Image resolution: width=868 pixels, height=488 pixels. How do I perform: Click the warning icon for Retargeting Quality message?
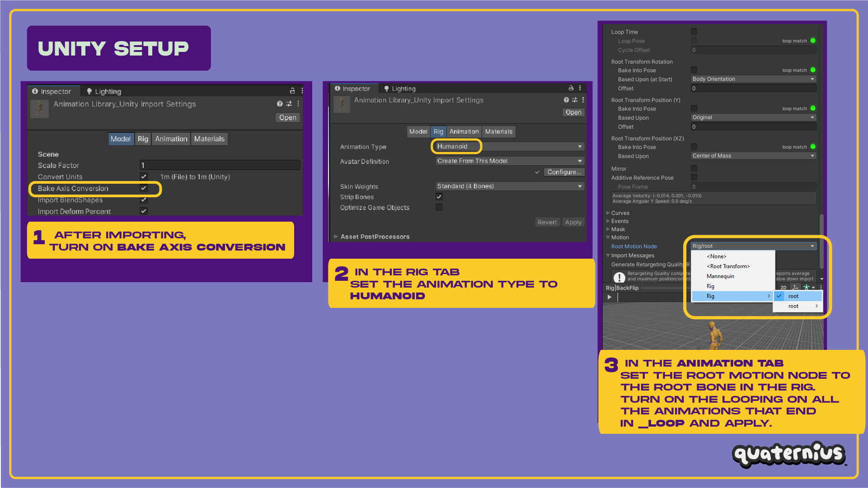tap(619, 277)
